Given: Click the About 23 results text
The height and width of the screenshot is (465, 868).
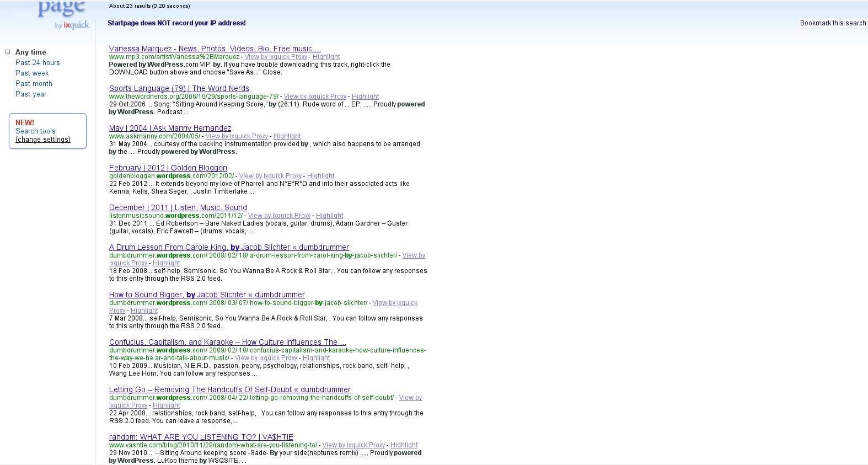Looking at the screenshot, I should click(x=149, y=6).
